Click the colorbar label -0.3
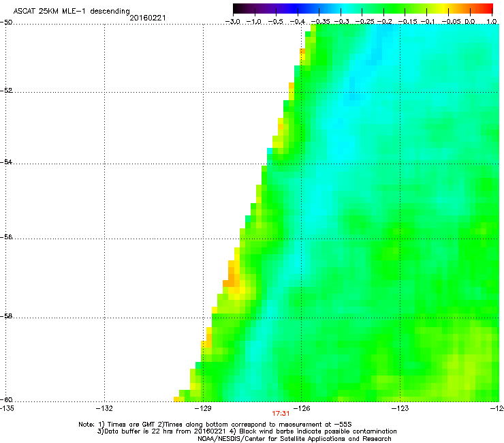This screenshot has height=443, width=504. [341, 22]
